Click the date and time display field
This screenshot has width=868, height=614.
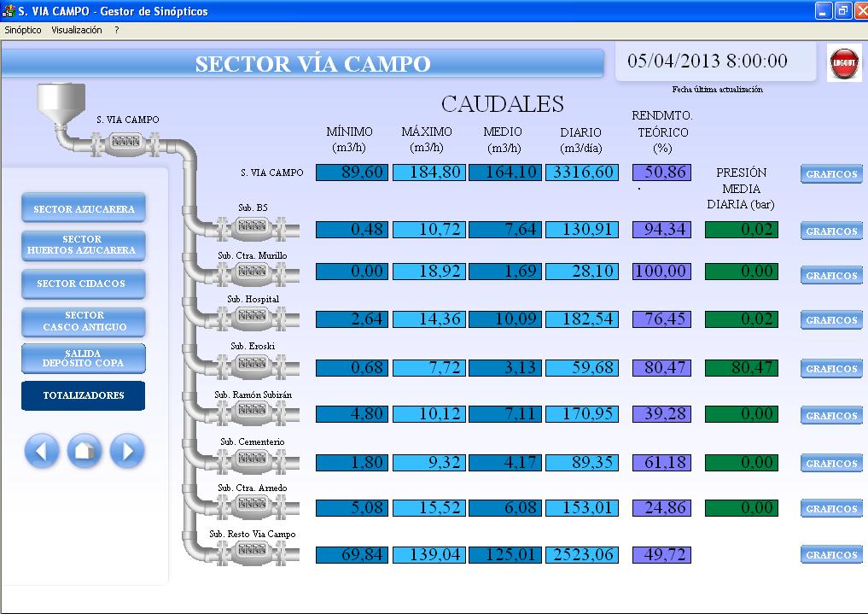tap(707, 61)
